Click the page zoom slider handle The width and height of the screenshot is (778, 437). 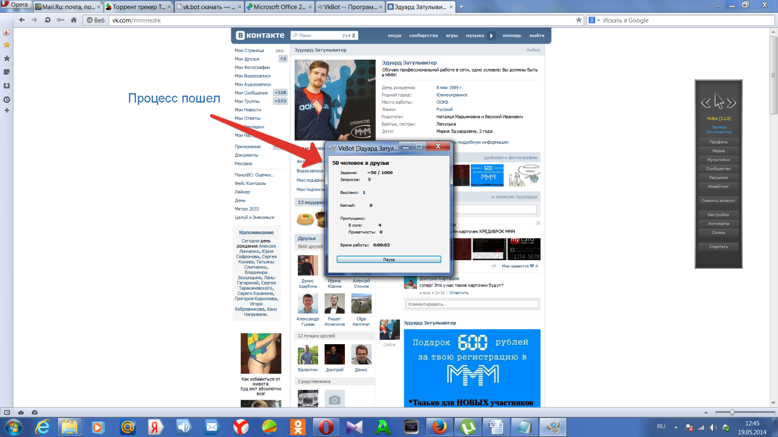coord(732,412)
